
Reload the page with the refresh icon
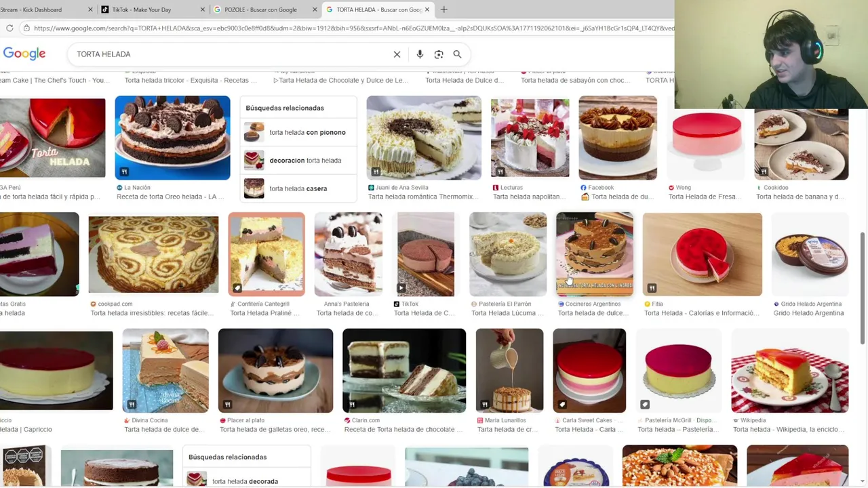[9, 28]
